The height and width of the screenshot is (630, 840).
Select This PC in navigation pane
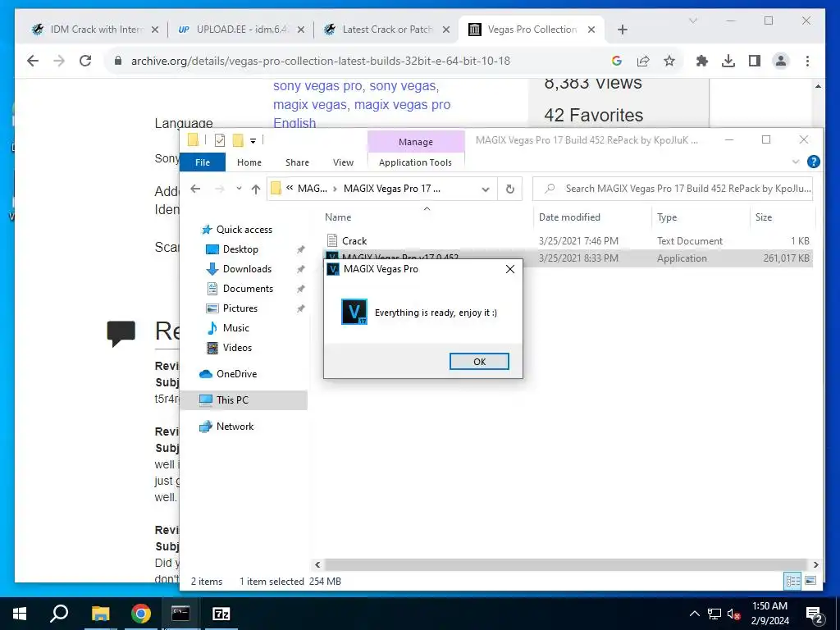pyautogui.click(x=232, y=399)
